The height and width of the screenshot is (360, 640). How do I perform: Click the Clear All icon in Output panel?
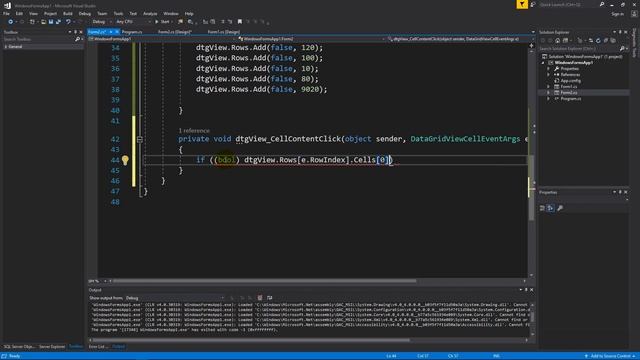pos(260,298)
